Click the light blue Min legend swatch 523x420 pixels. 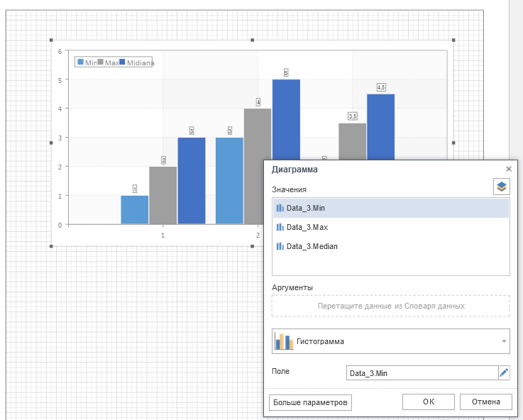[80, 62]
